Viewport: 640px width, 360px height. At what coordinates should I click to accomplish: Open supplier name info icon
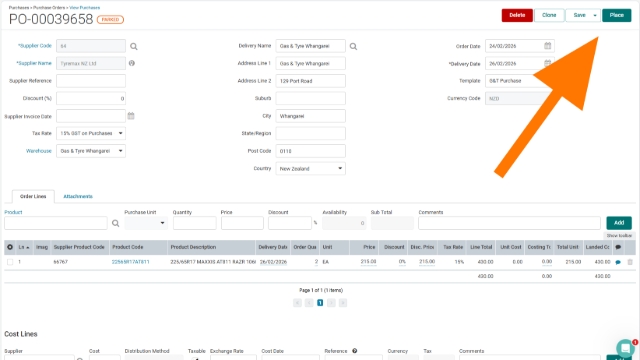click(131, 63)
